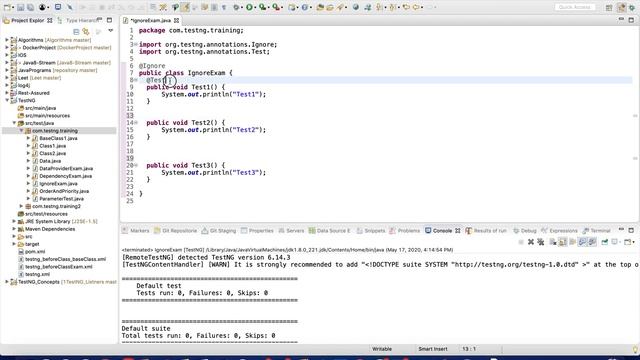
Task: Toggle Show Console on standard output
Action: [x=582, y=242]
